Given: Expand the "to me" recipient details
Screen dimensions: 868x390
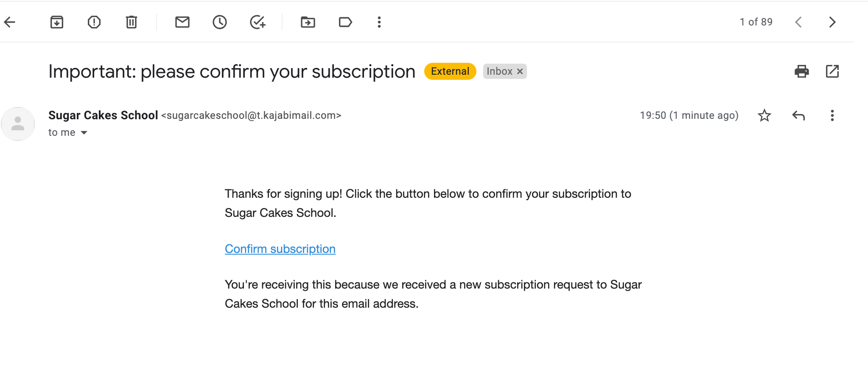Looking at the screenshot, I should pos(84,133).
